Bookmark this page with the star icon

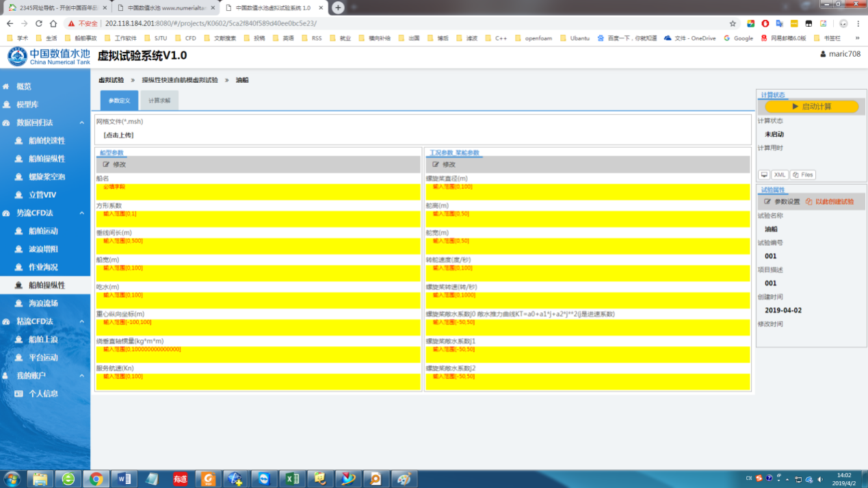[733, 23]
